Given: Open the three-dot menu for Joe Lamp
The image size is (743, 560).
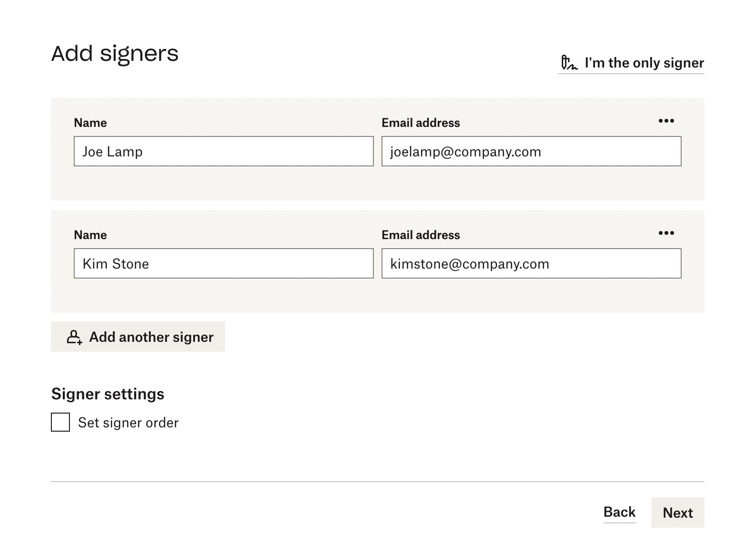Looking at the screenshot, I should click(x=666, y=121).
